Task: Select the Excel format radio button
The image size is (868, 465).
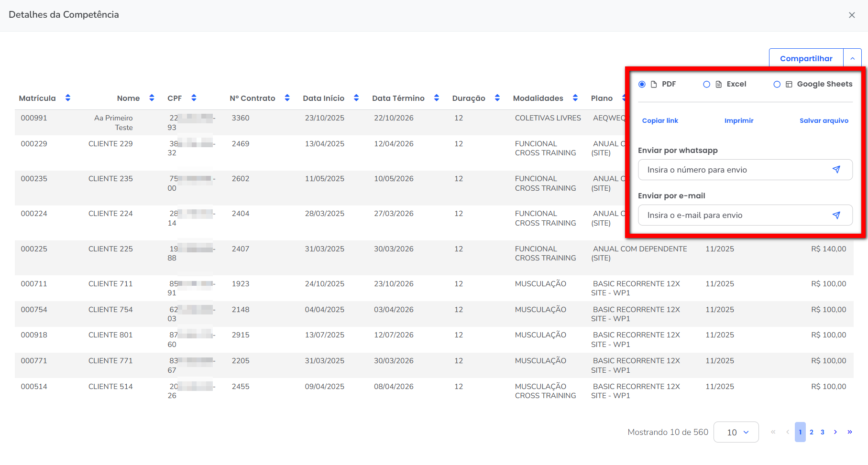Action: [x=706, y=84]
